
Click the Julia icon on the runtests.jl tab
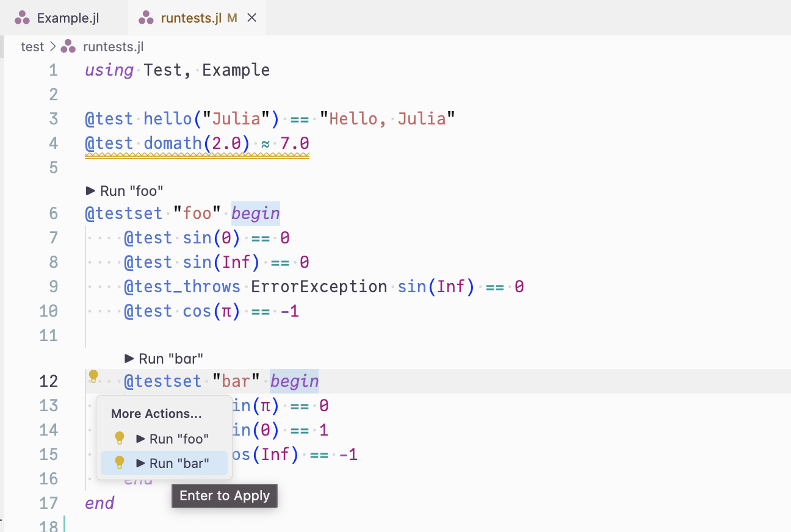click(146, 17)
